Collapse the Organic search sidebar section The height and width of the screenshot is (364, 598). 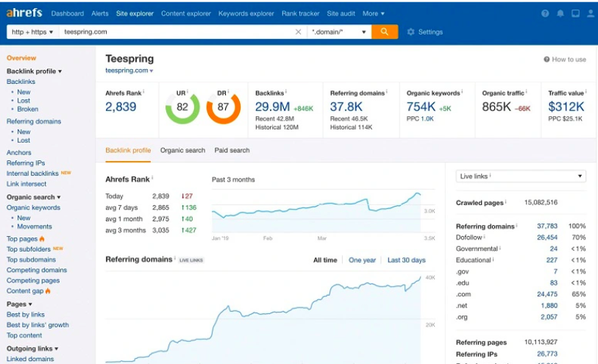[34, 197]
